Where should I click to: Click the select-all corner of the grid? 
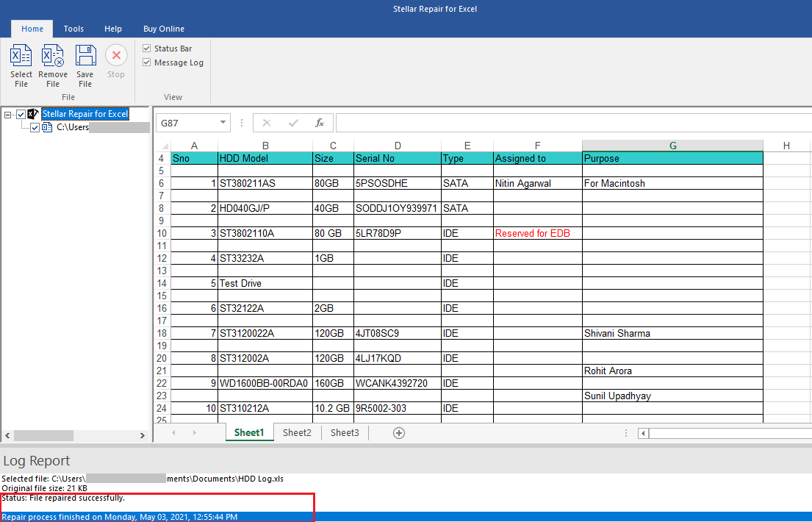point(164,146)
